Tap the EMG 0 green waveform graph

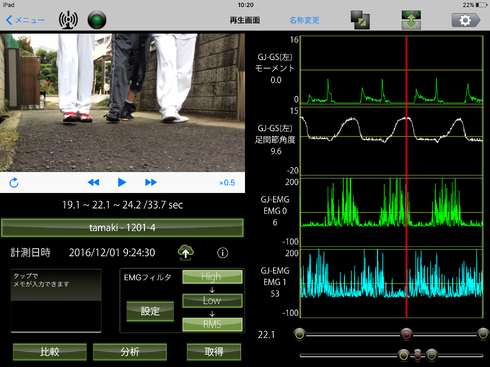392,212
